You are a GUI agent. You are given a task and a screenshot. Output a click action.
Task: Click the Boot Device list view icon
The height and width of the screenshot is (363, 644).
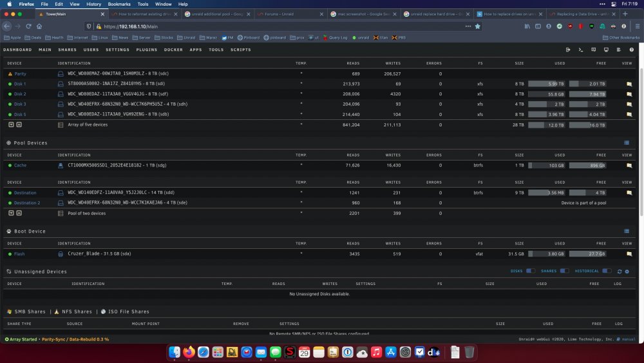point(627,231)
